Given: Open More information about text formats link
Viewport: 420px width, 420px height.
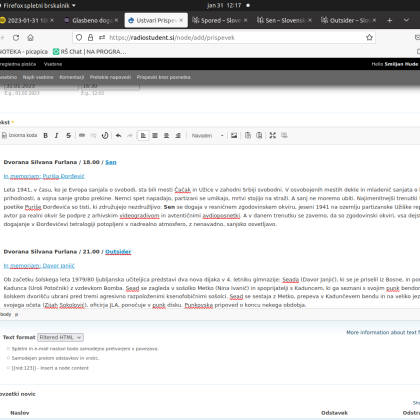Looking at the screenshot, I should pyautogui.click(x=383, y=332).
